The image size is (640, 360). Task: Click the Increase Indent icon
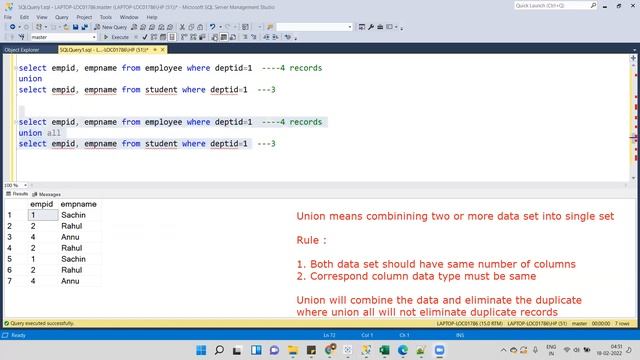point(275,37)
